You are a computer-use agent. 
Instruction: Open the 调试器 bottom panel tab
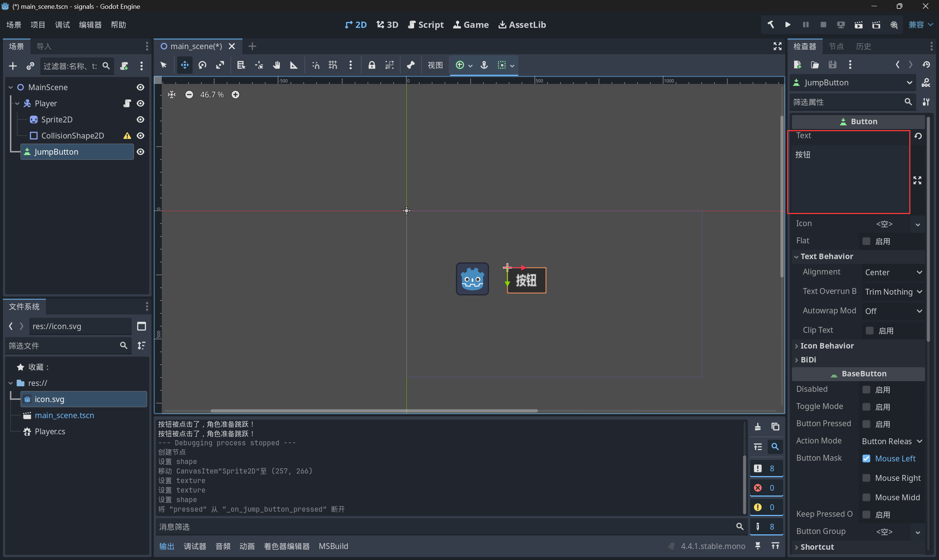[195, 546]
